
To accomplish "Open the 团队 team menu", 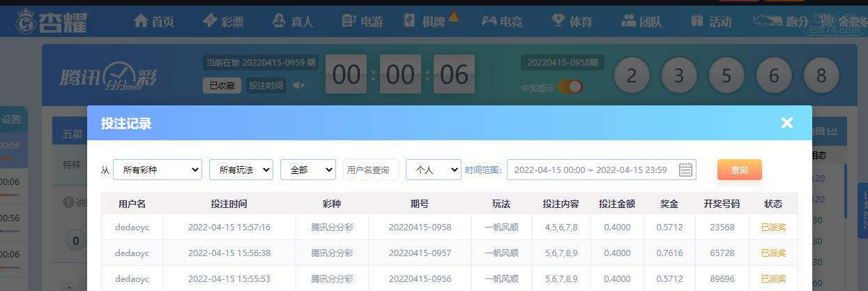I will [641, 21].
